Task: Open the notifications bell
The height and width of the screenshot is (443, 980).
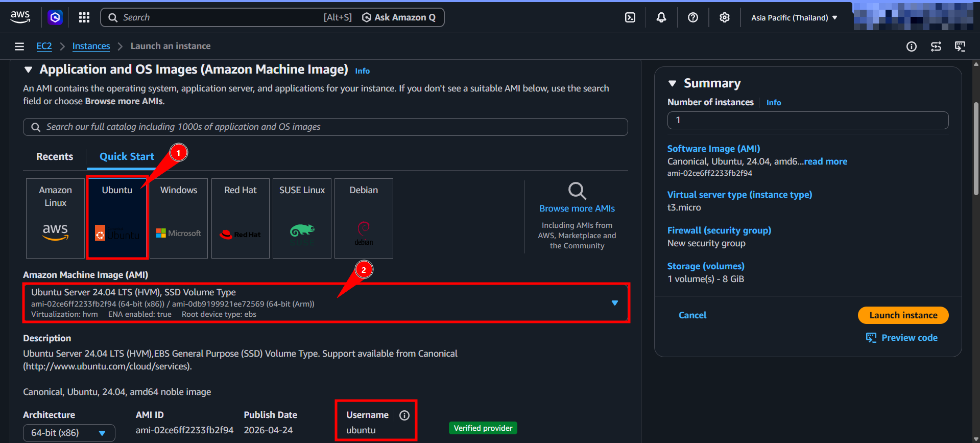Action: [x=661, y=17]
